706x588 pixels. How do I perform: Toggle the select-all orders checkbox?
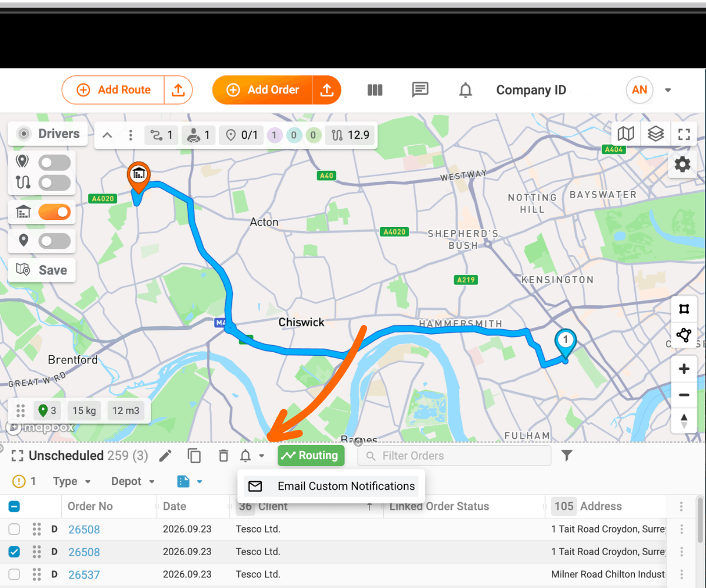pyautogui.click(x=15, y=506)
